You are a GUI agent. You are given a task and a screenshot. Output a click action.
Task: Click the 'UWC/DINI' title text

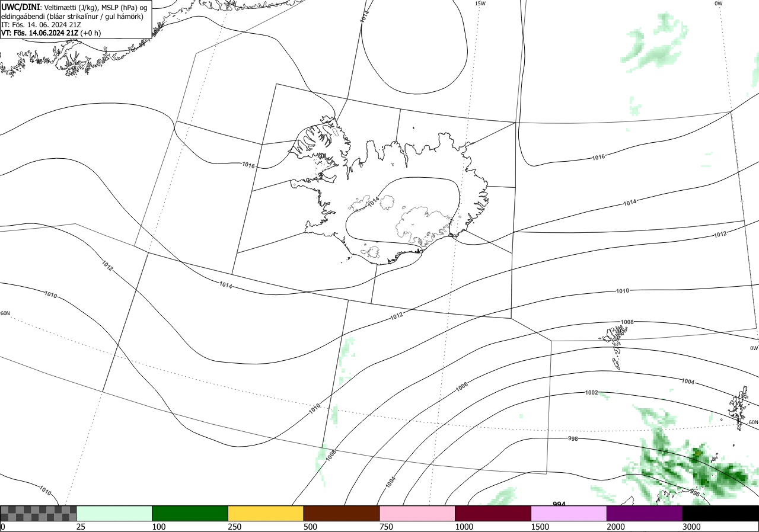21,7
